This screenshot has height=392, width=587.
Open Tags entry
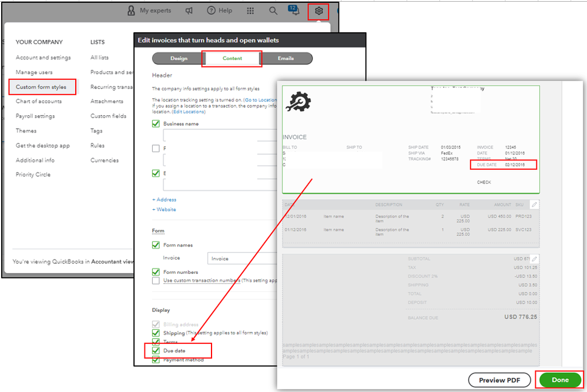click(96, 130)
